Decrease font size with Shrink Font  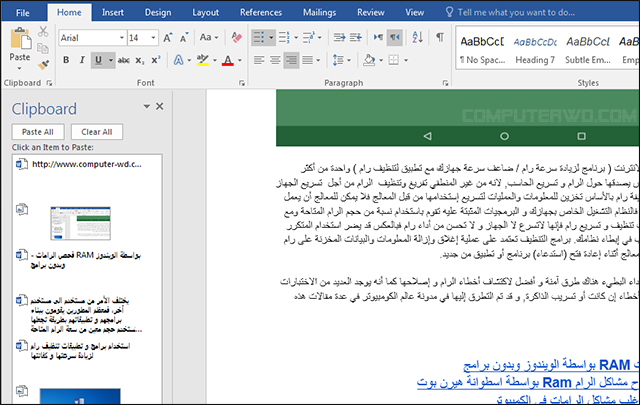(184, 38)
